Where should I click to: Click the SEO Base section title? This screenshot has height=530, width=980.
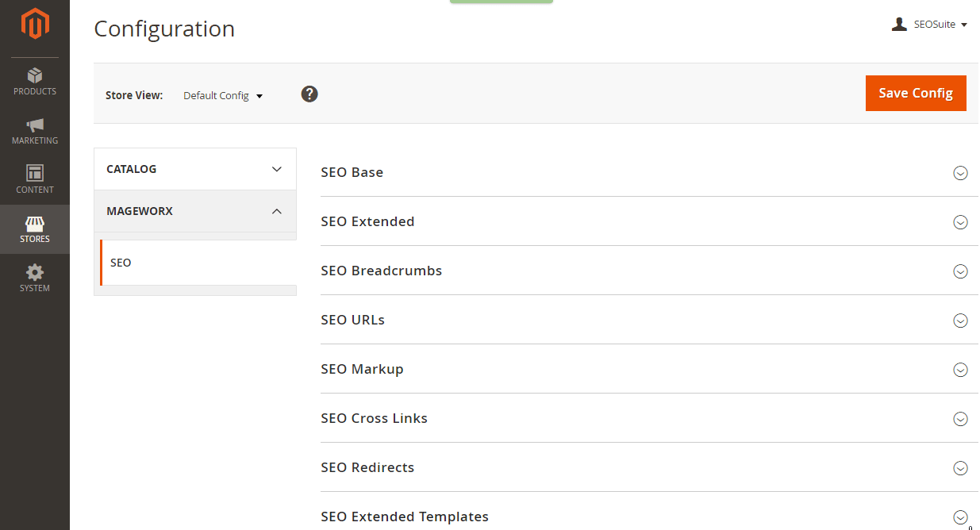point(352,172)
